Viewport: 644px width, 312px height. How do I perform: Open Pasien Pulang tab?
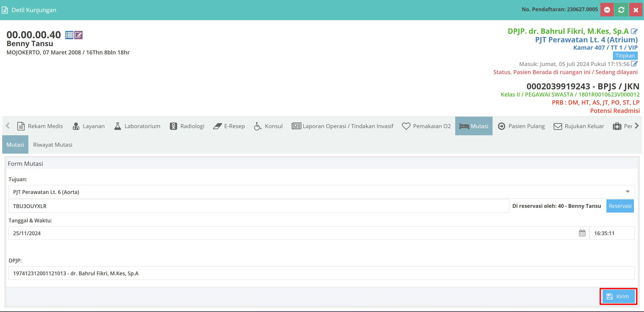point(521,126)
